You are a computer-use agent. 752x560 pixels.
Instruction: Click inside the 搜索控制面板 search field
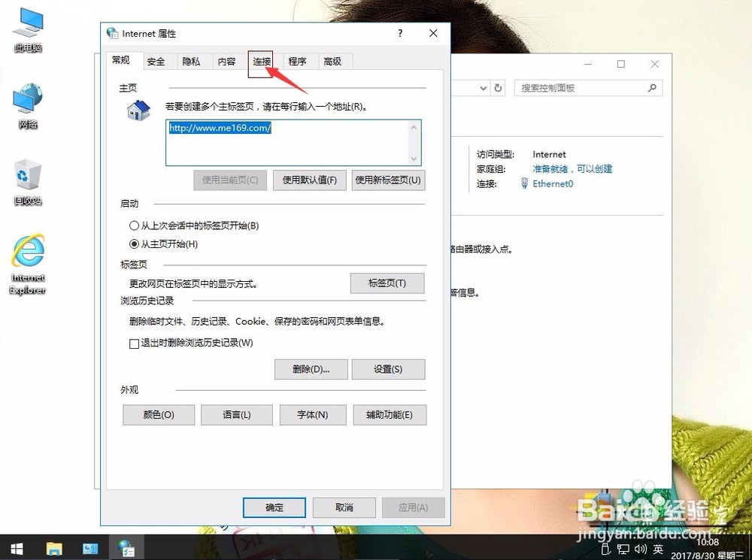point(587,88)
